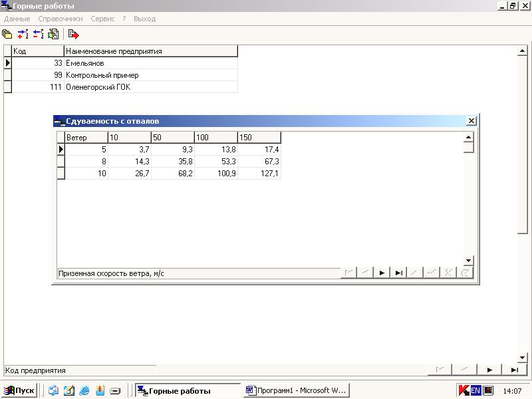
Task: Click the enterprise code 111 cell
Action: (x=38, y=87)
